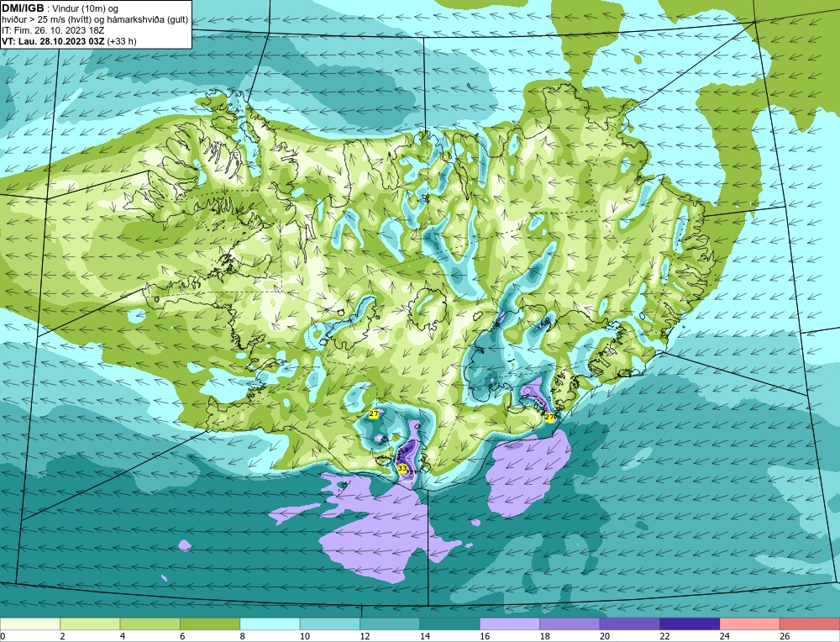Click the legend scale value "4"
840x642 pixels.
123,636
